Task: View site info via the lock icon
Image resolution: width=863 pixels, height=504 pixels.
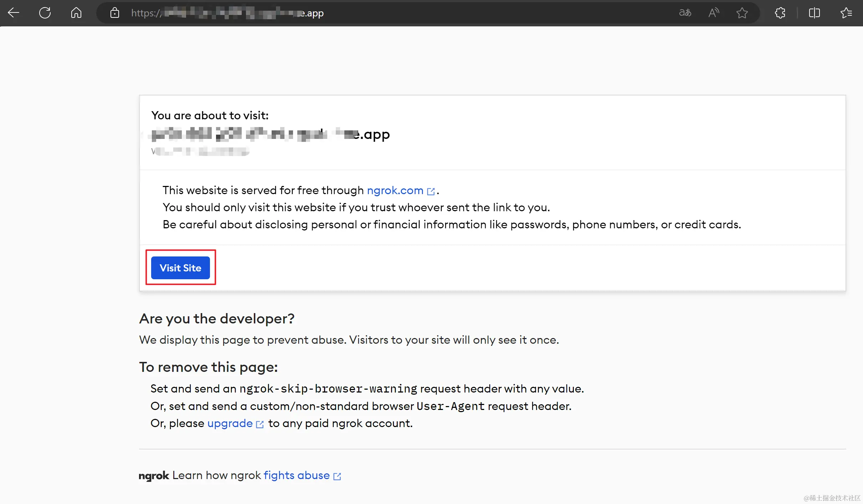Action: (x=114, y=13)
